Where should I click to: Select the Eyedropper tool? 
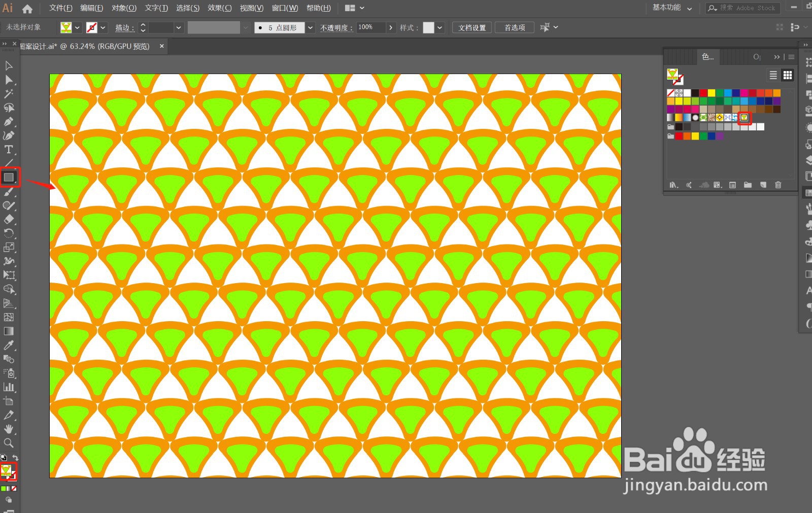tap(9, 345)
